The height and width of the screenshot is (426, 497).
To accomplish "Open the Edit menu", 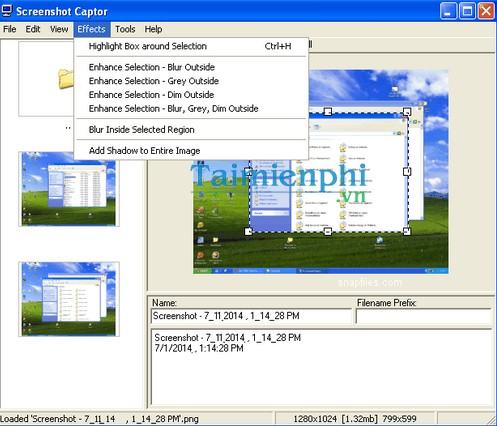I will coord(33,29).
